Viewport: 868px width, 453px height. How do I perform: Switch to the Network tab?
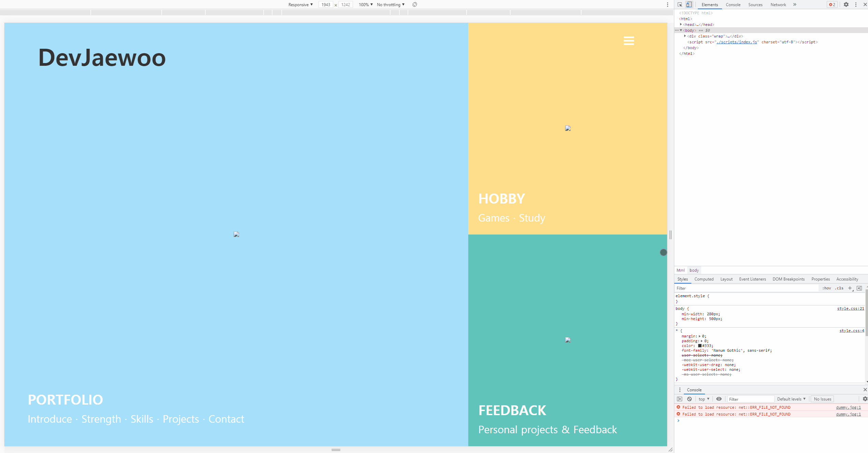click(778, 4)
